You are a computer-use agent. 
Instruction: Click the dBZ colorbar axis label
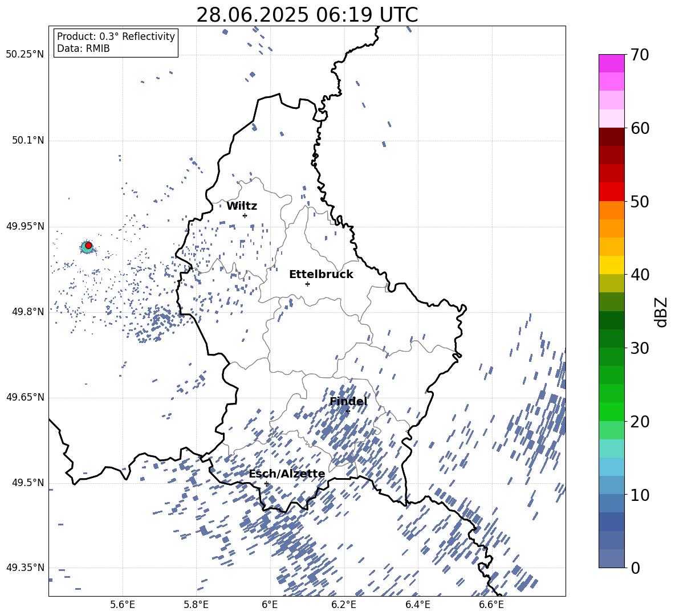point(661,312)
